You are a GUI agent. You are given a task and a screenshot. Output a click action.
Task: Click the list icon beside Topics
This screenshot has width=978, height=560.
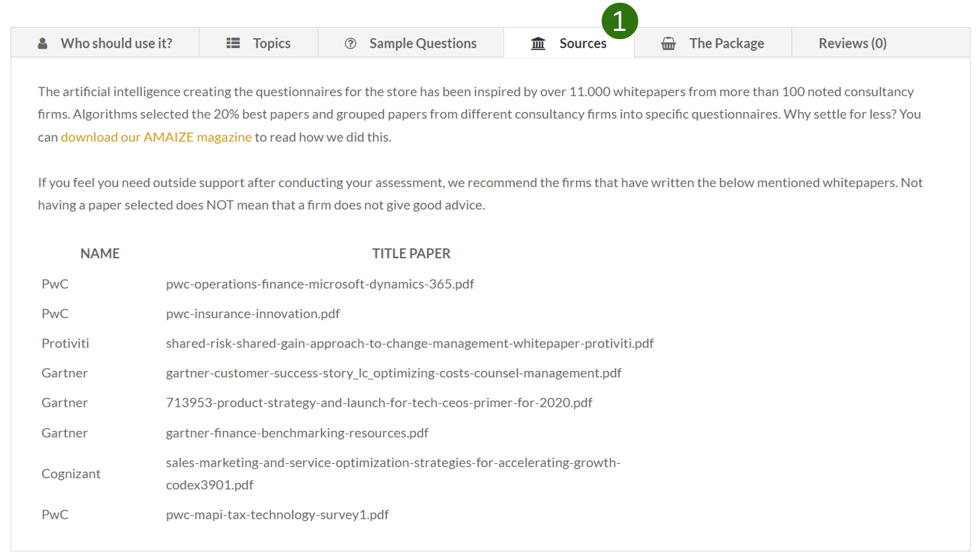233,43
